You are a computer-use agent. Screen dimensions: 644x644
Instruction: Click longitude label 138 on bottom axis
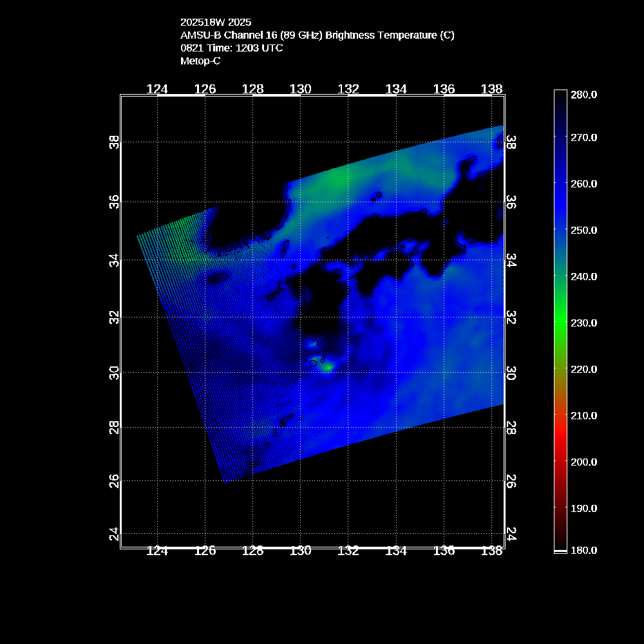(492, 551)
